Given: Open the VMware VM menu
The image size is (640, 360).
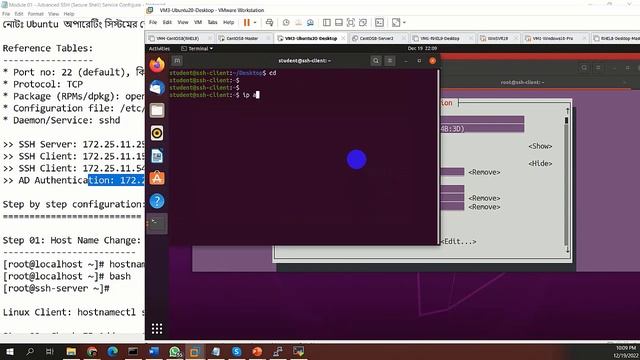Looking at the screenshot, I should (198, 22).
